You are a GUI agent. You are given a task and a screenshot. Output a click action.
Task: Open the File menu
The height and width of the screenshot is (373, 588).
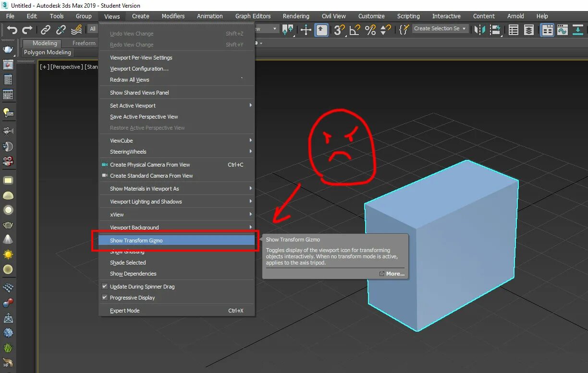click(x=10, y=16)
